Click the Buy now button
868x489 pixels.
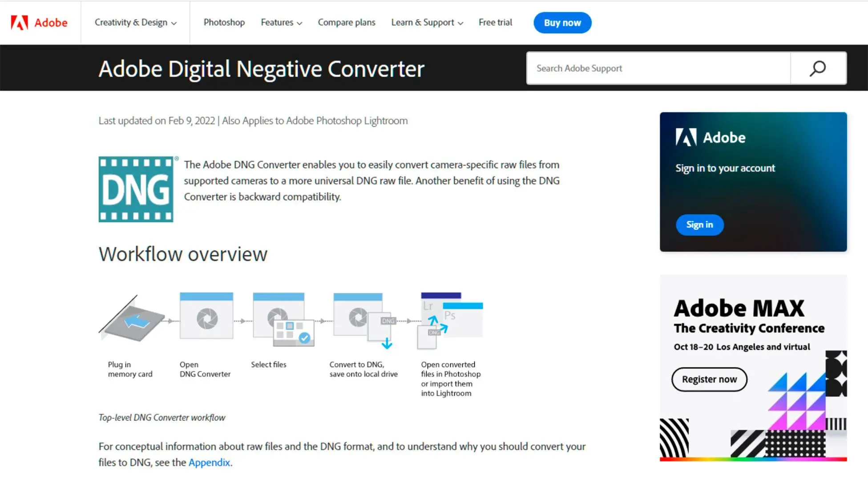click(x=562, y=23)
